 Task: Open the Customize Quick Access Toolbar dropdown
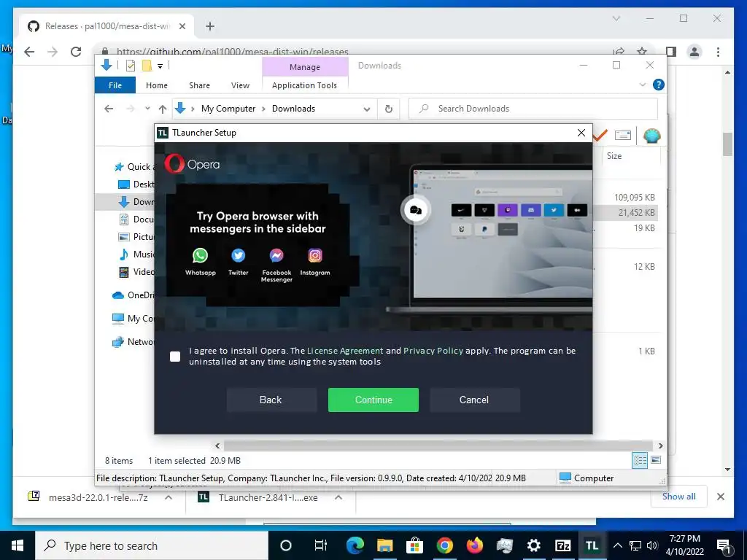coord(160,66)
